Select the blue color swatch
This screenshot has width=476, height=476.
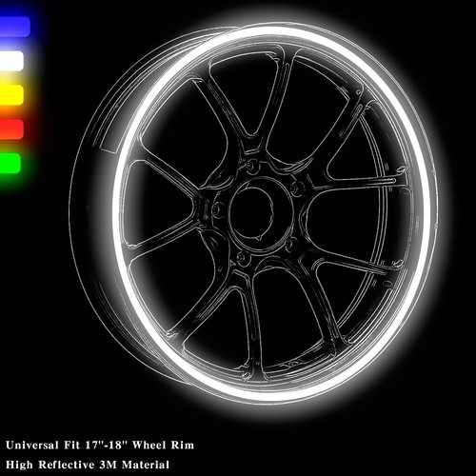14,27
